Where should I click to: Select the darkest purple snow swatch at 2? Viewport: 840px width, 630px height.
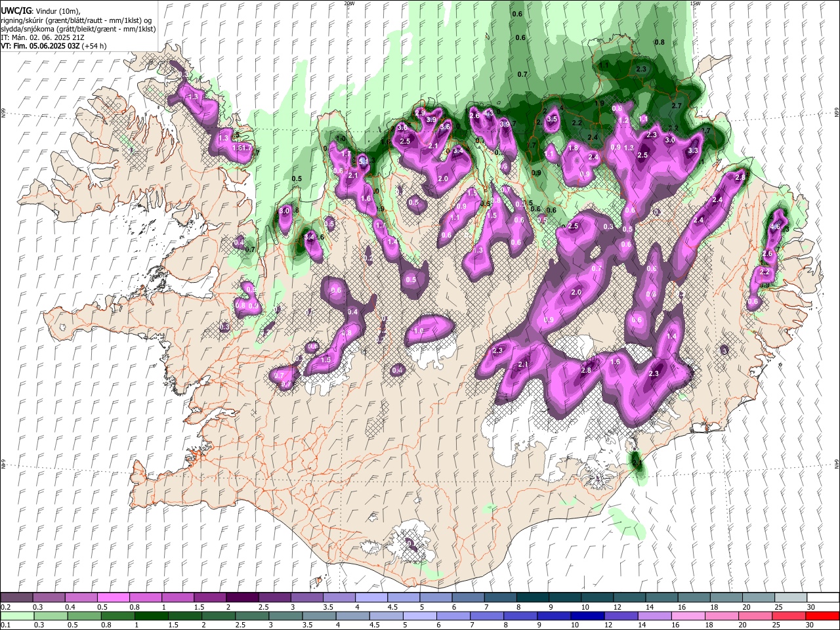[241, 597]
